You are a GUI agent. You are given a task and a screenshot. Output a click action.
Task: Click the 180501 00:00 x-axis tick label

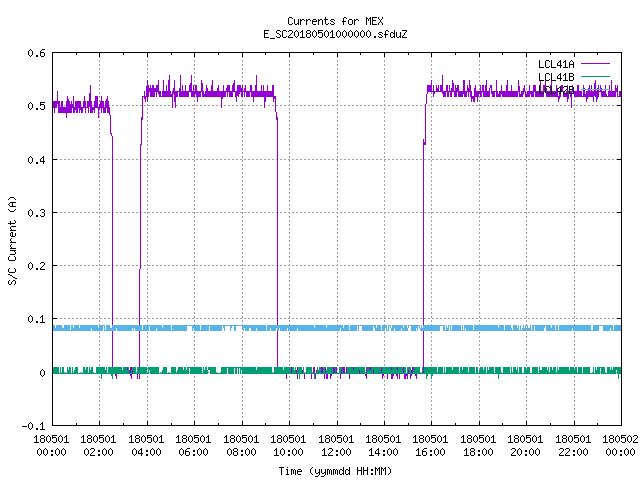(51, 446)
